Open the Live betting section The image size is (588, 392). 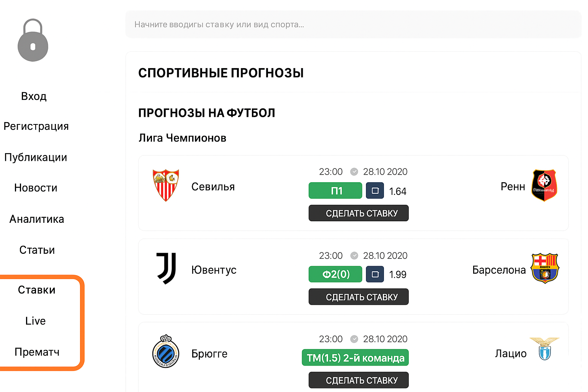[x=36, y=321]
